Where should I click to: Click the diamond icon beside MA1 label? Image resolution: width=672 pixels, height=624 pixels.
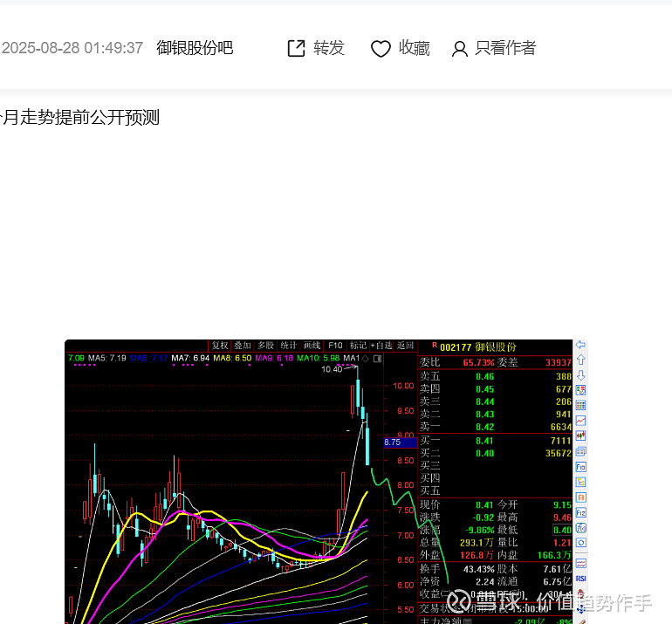tap(365, 359)
